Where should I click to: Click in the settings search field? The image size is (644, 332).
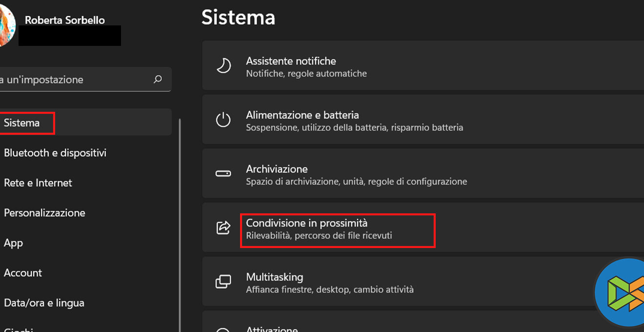tap(73, 80)
